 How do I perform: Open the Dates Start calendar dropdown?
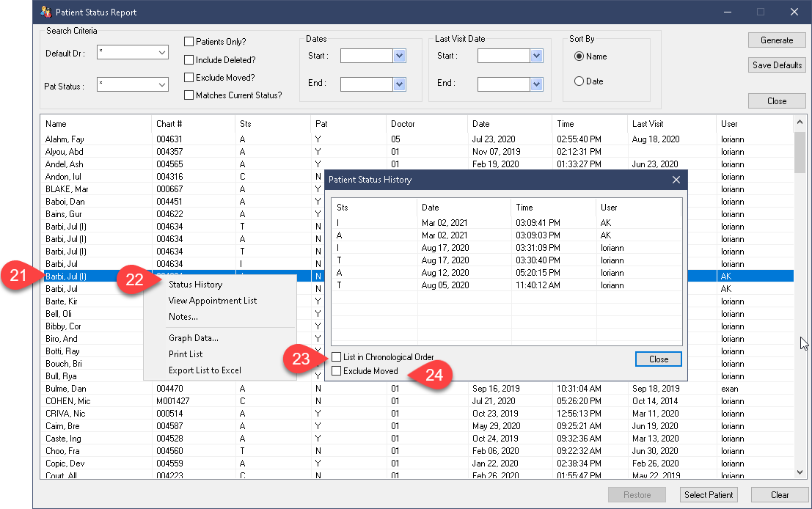pos(399,56)
